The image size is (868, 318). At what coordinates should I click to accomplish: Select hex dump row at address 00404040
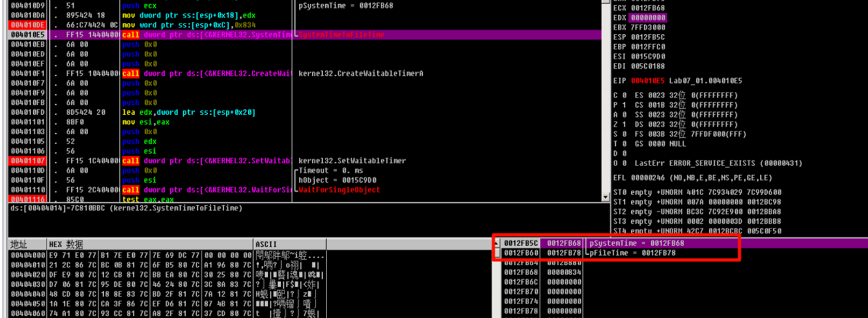(x=168, y=293)
